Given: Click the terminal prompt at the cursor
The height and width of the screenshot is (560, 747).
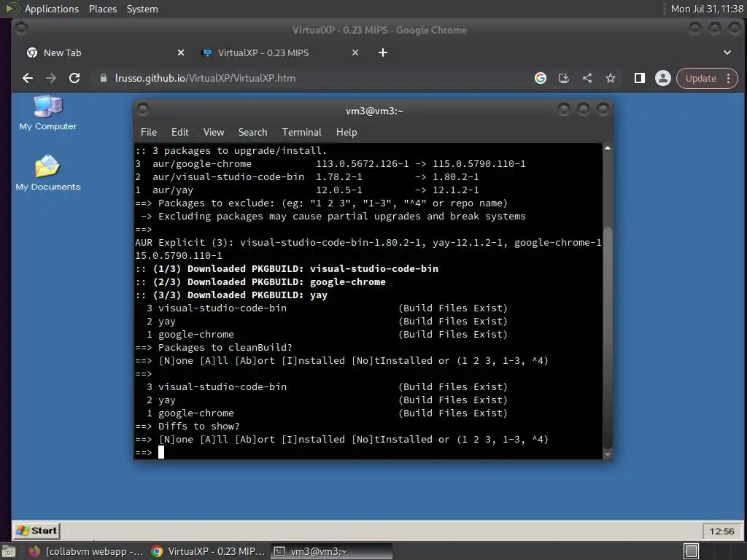Looking at the screenshot, I should [x=161, y=452].
